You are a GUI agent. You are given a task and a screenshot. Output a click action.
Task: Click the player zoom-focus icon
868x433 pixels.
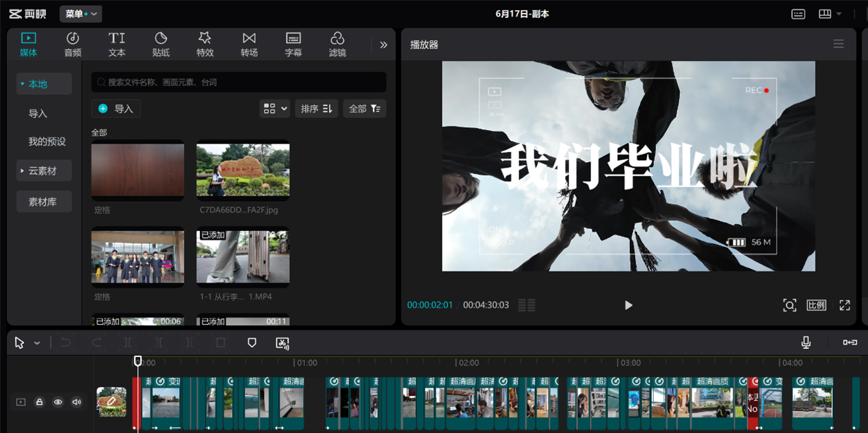[x=789, y=305]
